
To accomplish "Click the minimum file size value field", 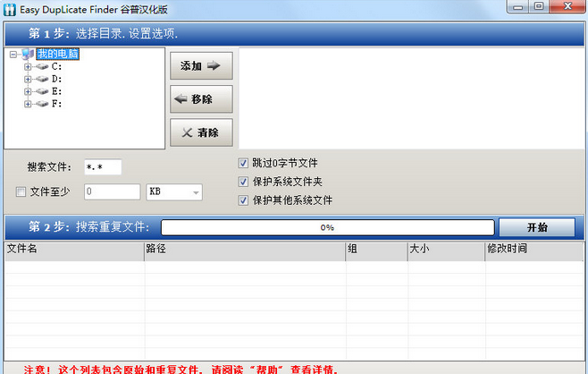I will tap(112, 191).
